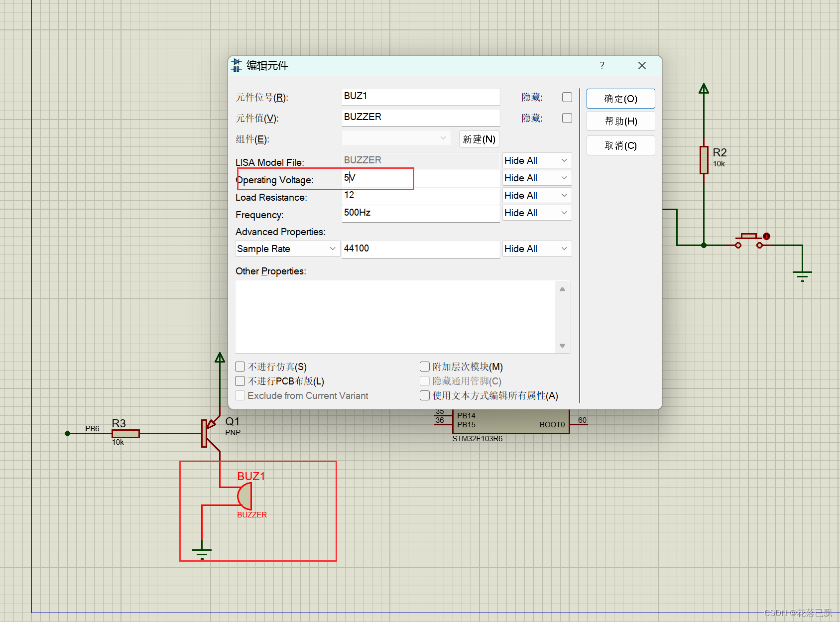
Task: Click the Other Properties scroll up arrow
Action: (562, 289)
